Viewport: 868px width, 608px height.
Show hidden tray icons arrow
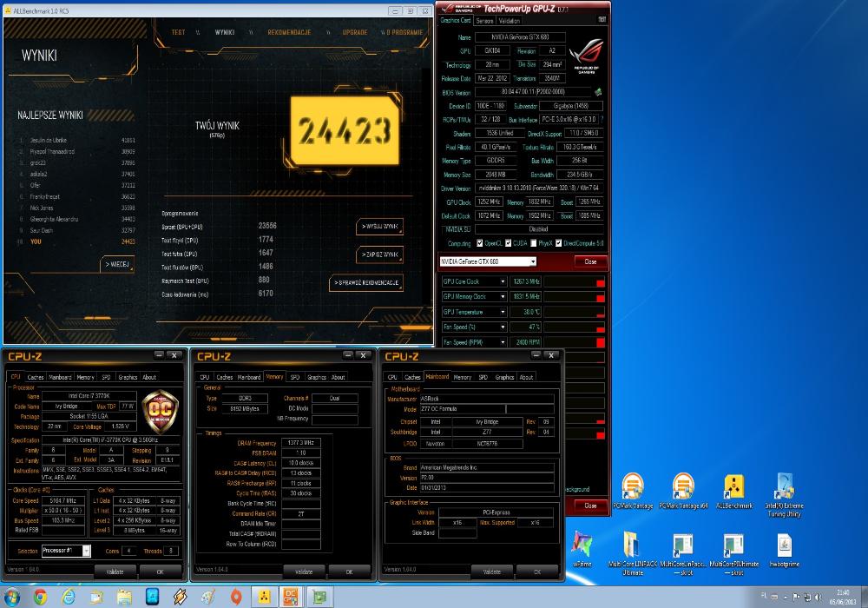tap(786, 597)
